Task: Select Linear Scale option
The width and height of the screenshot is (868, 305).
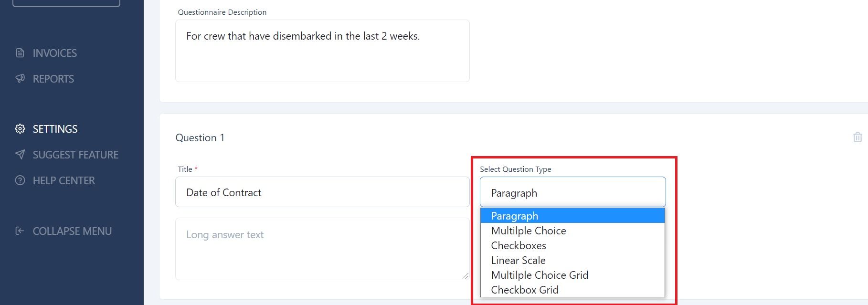Action: (572, 260)
